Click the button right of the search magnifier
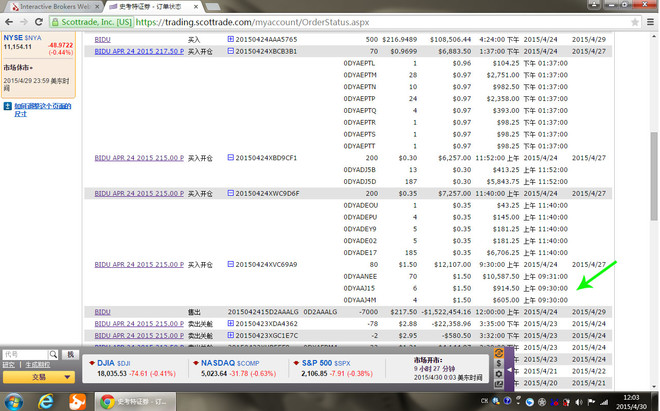Screen dimensions: 660x411 click(71, 355)
